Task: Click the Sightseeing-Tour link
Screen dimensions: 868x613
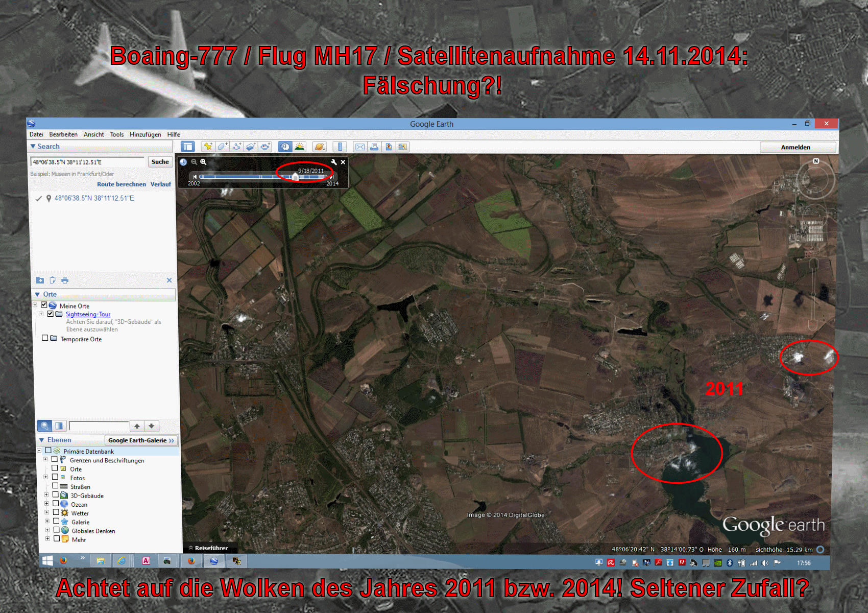Action: coord(88,314)
